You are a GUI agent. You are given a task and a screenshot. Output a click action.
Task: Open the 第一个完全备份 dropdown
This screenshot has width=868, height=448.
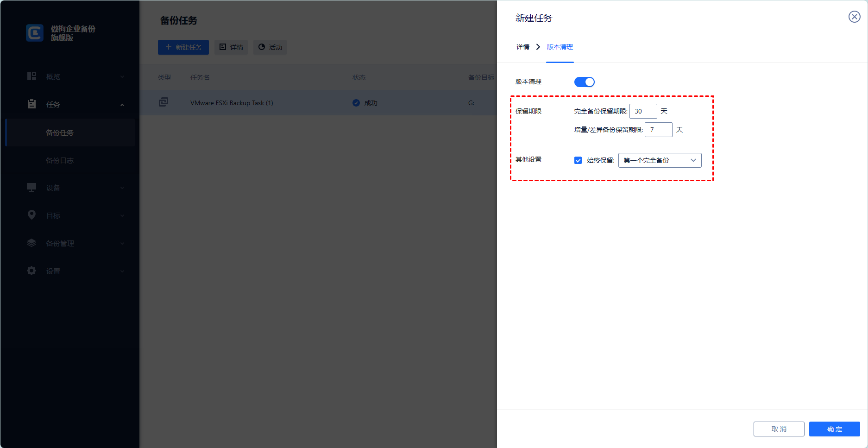(660, 160)
